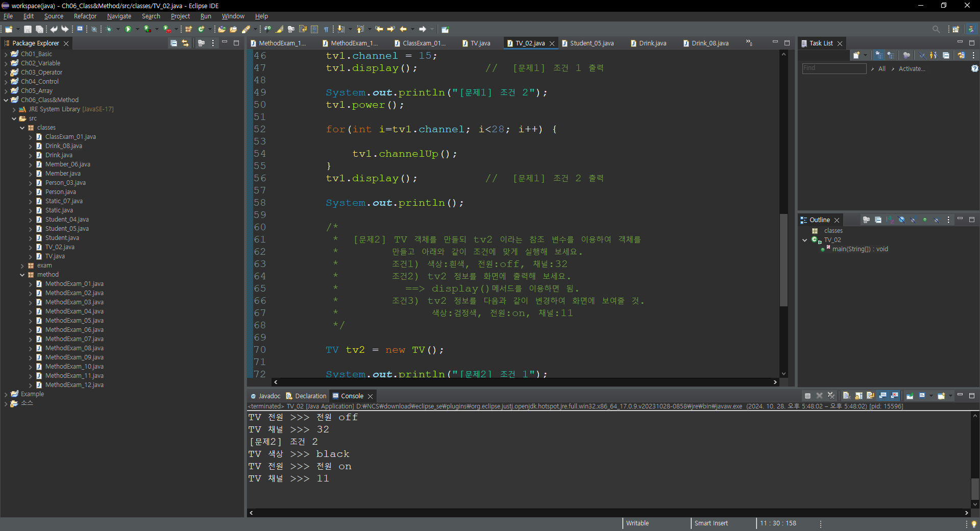Collapse all in the Package Explorer toolbar
The image size is (980, 531).
coord(174,43)
